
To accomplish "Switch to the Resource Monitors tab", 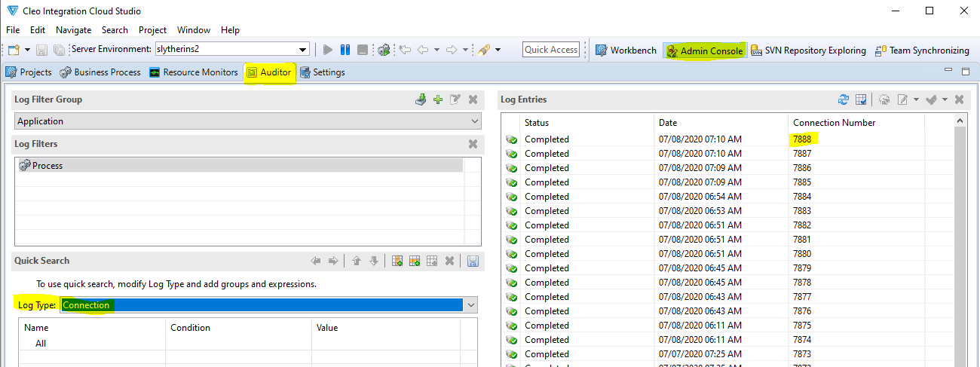I will click(x=193, y=72).
